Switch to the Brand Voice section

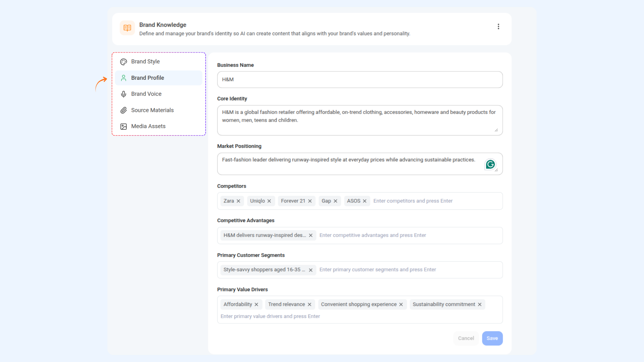[159, 94]
